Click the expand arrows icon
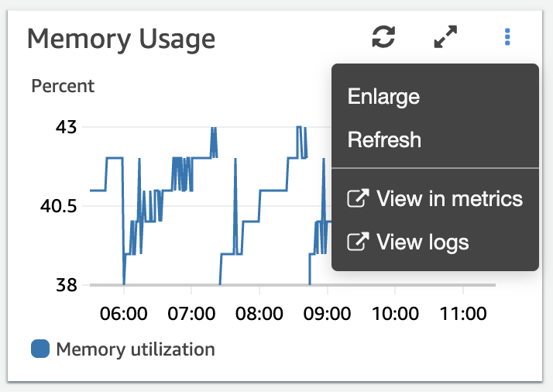Image resolution: width=553 pixels, height=392 pixels. pyautogui.click(x=445, y=36)
